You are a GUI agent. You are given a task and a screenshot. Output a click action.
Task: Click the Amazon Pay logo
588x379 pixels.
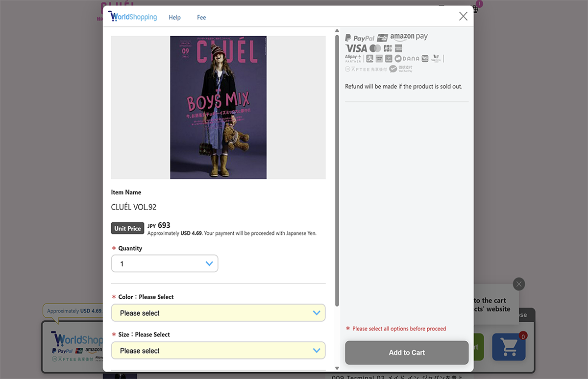coord(409,37)
